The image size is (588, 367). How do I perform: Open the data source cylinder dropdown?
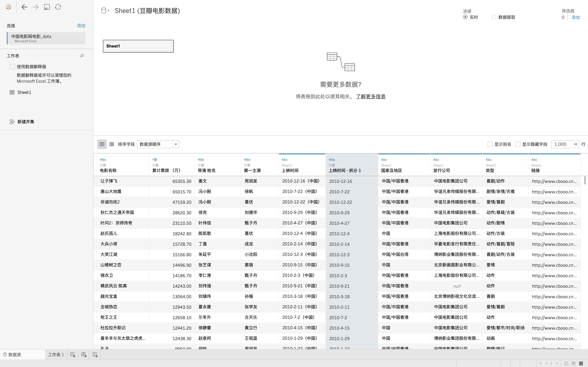[x=105, y=11]
